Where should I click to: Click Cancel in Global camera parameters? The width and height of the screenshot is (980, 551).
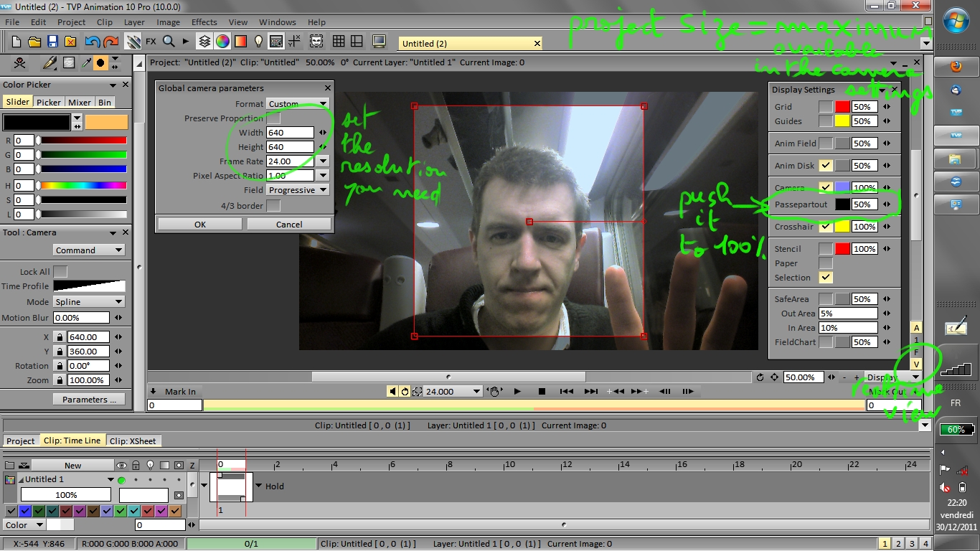pos(289,224)
